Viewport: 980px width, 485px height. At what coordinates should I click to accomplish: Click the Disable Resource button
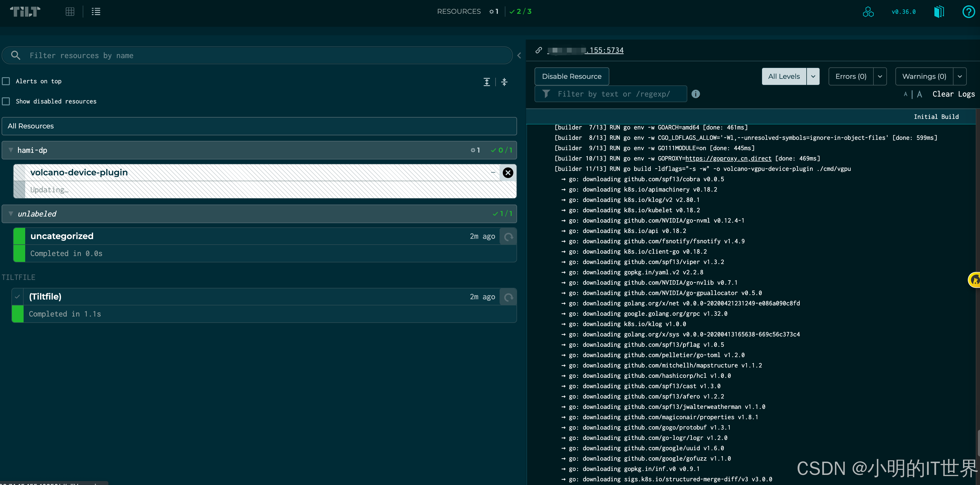tap(571, 76)
